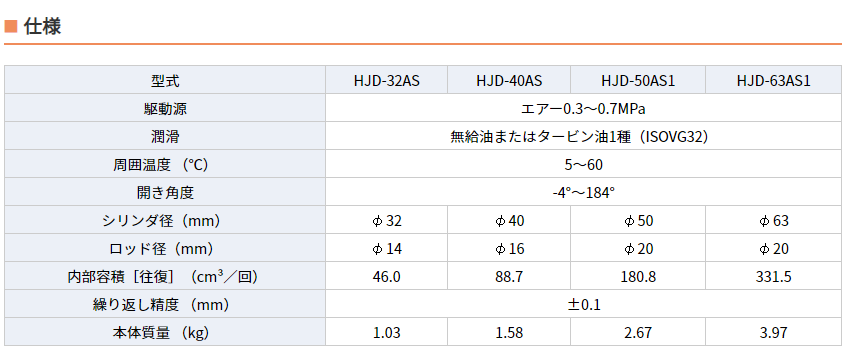Select the 仕様 section heading
855x361 pixels.
click(42, 26)
